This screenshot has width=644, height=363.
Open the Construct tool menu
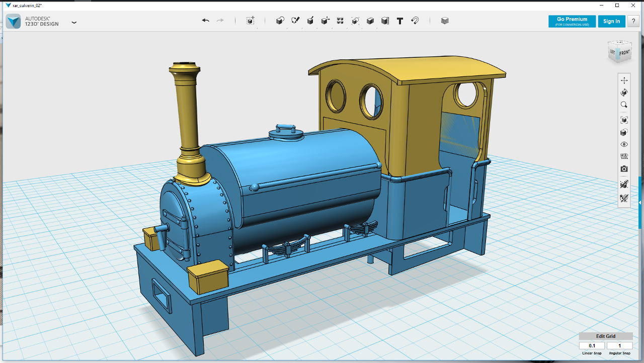[x=310, y=21]
